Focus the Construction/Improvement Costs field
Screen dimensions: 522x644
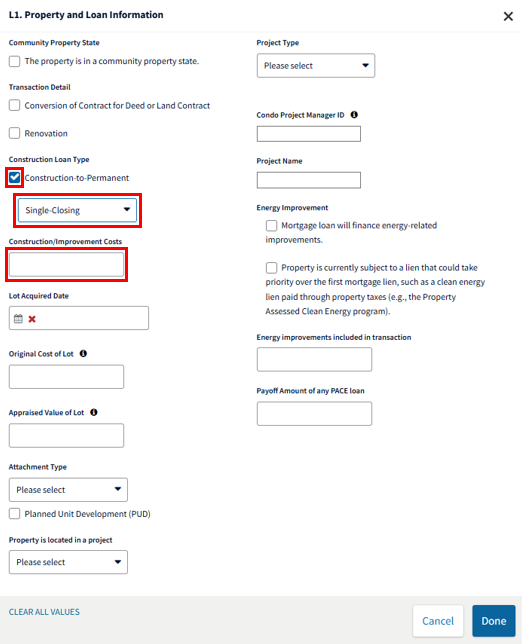point(67,264)
